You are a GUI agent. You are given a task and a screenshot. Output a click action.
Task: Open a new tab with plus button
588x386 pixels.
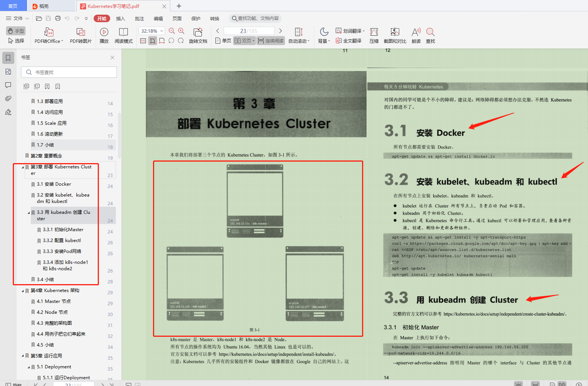(x=179, y=6)
